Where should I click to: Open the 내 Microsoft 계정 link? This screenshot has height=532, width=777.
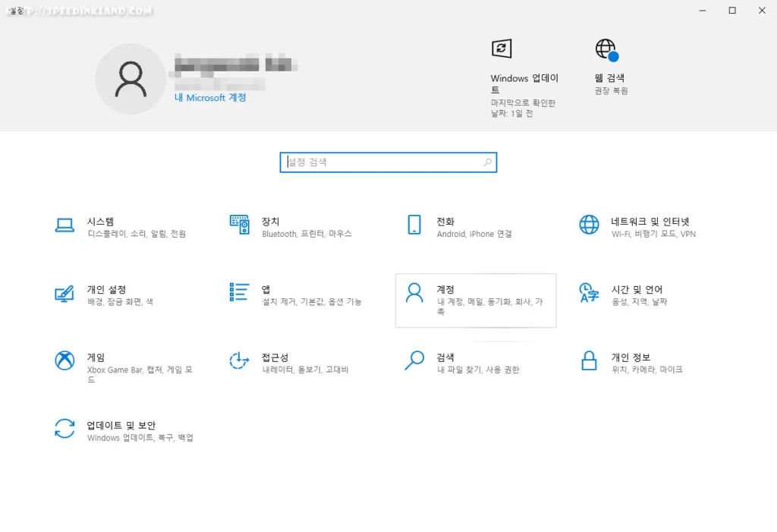[x=210, y=98]
